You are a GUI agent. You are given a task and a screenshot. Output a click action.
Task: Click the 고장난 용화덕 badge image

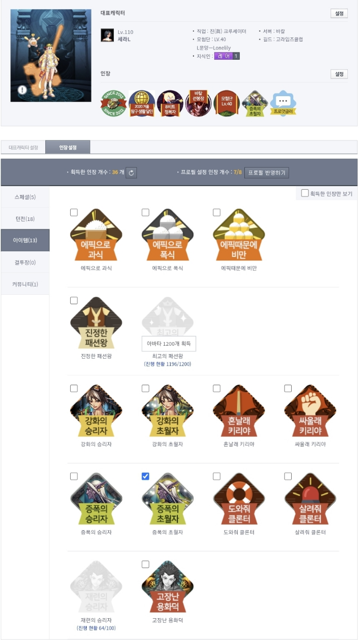pyautogui.click(x=167, y=587)
